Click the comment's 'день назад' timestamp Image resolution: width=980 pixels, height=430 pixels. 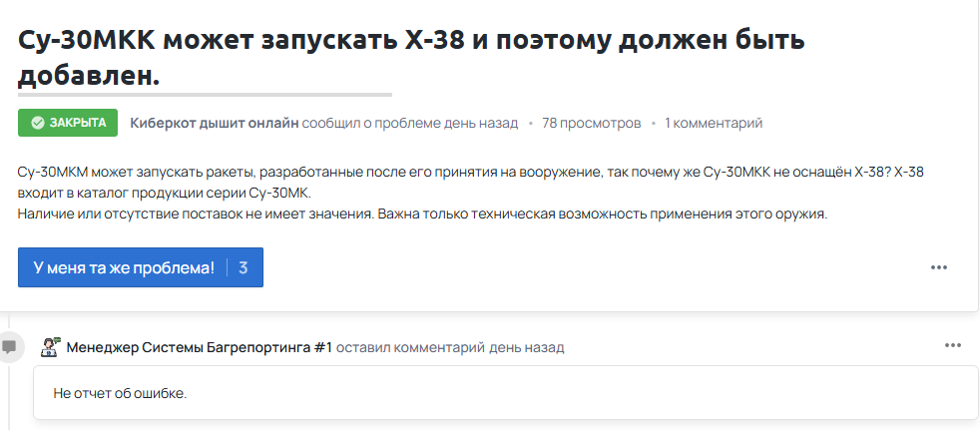527,347
